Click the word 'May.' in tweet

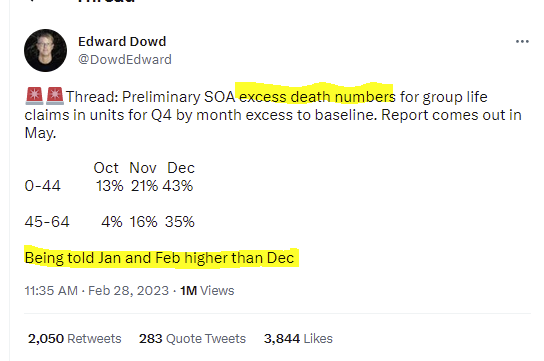pyautogui.click(x=40, y=133)
